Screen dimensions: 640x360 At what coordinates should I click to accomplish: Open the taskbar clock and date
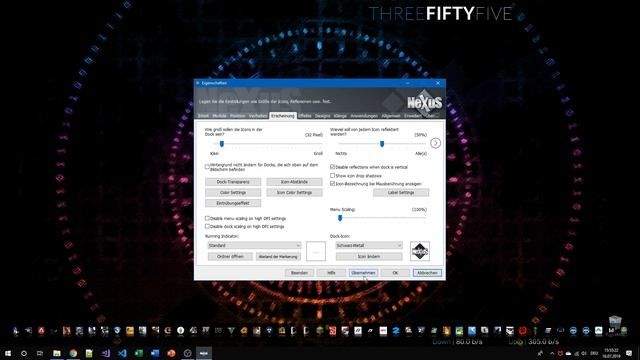(x=611, y=353)
